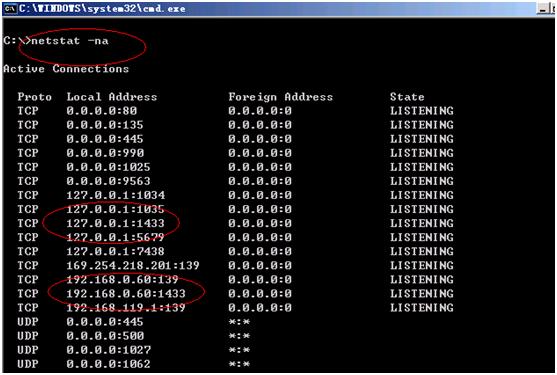Click foreign address in the 0.0.0.0:990 row
557x375 pixels.
point(260,153)
